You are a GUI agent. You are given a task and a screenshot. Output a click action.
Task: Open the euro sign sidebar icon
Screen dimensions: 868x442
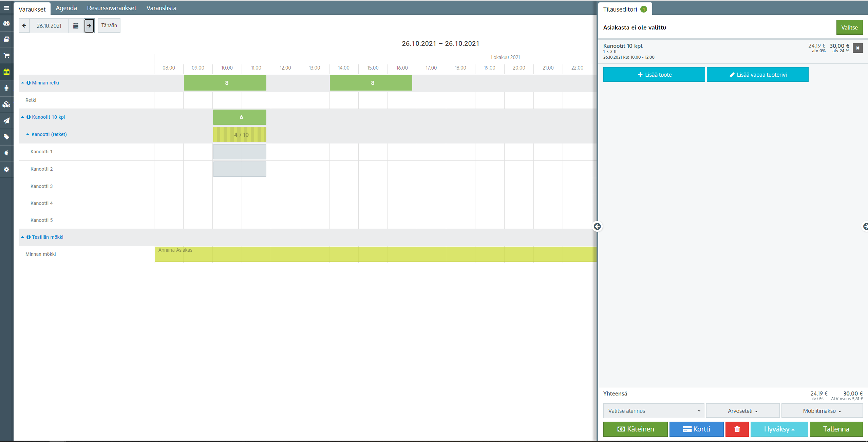tap(6, 153)
